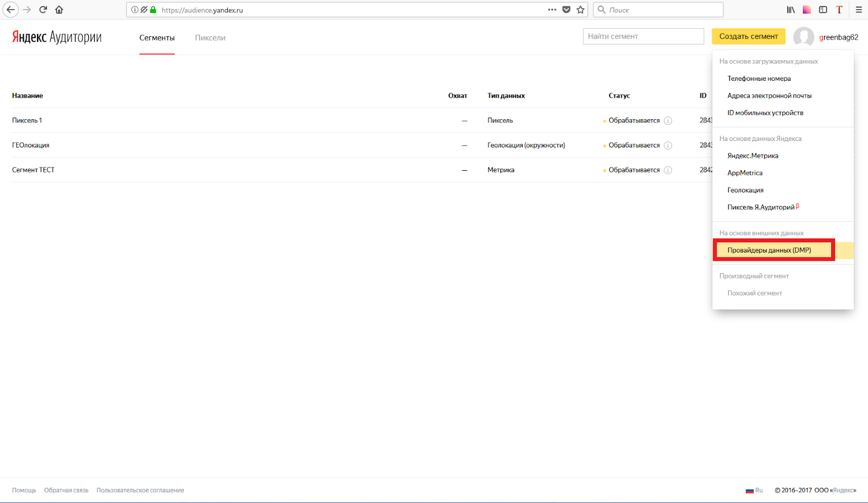The width and height of the screenshot is (868, 503).
Task: Open page actions three-dot menu
Action: (552, 10)
